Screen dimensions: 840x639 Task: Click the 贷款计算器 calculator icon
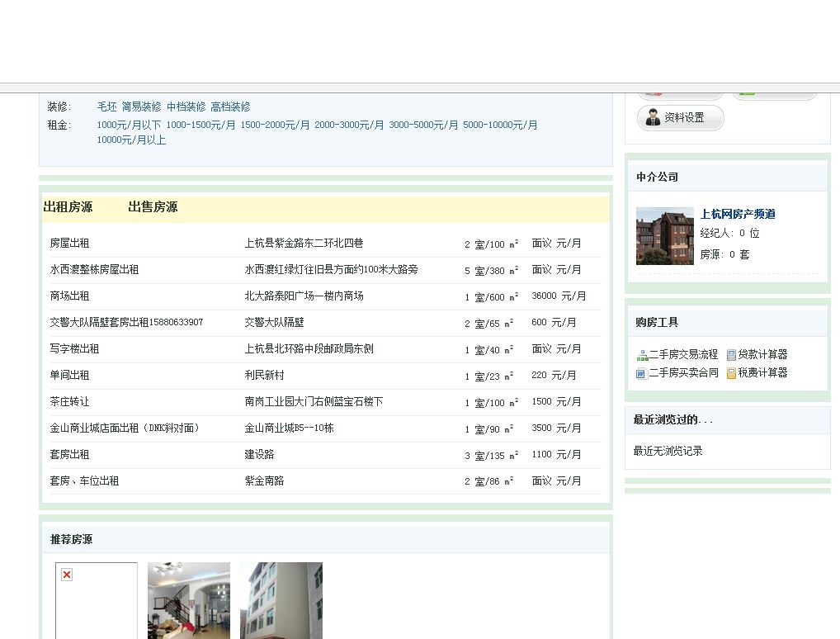point(731,355)
